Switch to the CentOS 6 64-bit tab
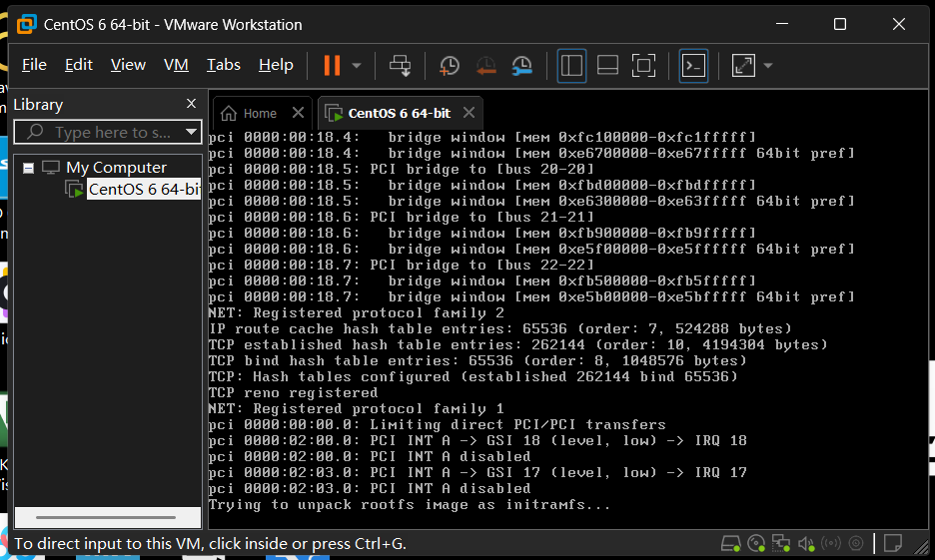This screenshot has height=560, width=935. pyautogui.click(x=399, y=113)
